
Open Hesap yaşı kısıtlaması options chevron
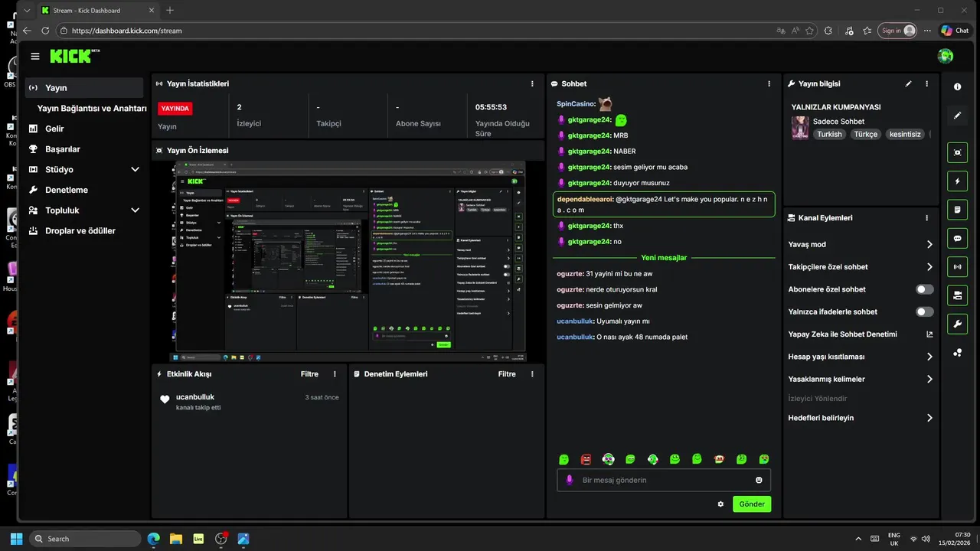coord(929,357)
